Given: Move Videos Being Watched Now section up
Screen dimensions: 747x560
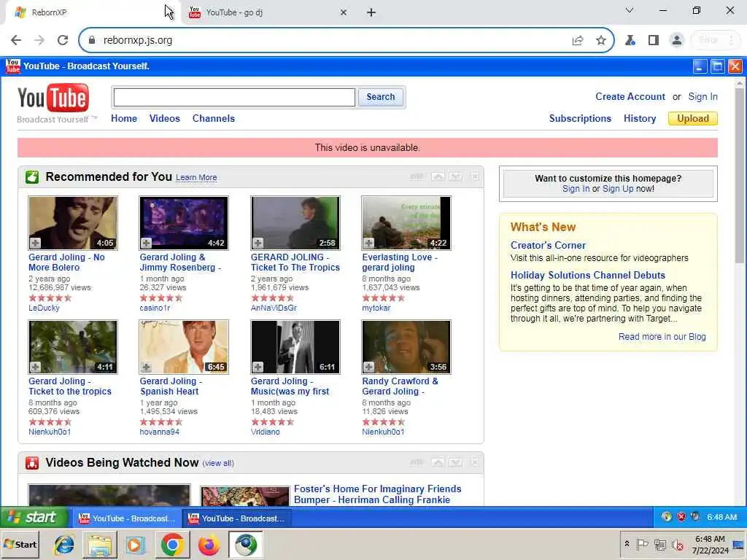Looking at the screenshot, I should [438, 462].
